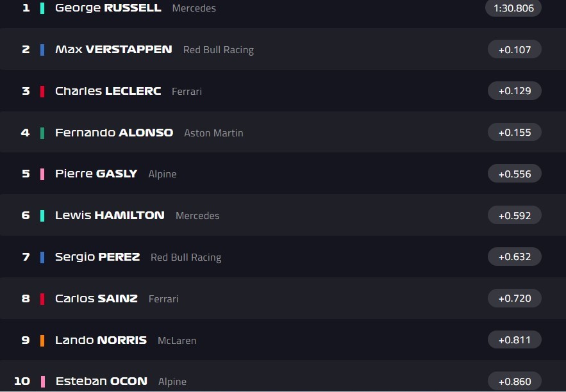566x392 pixels.
Task: Click the Mercedes teal stripe beside Russell
Action: (42, 8)
